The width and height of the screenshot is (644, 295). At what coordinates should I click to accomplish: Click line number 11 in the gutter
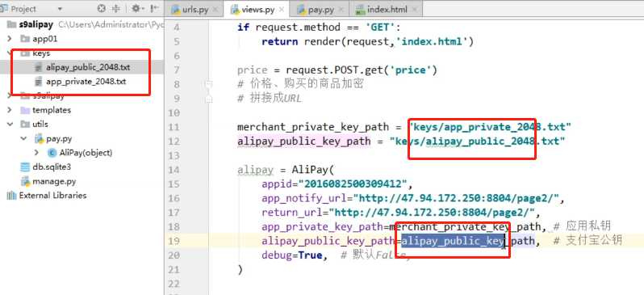(x=174, y=127)
